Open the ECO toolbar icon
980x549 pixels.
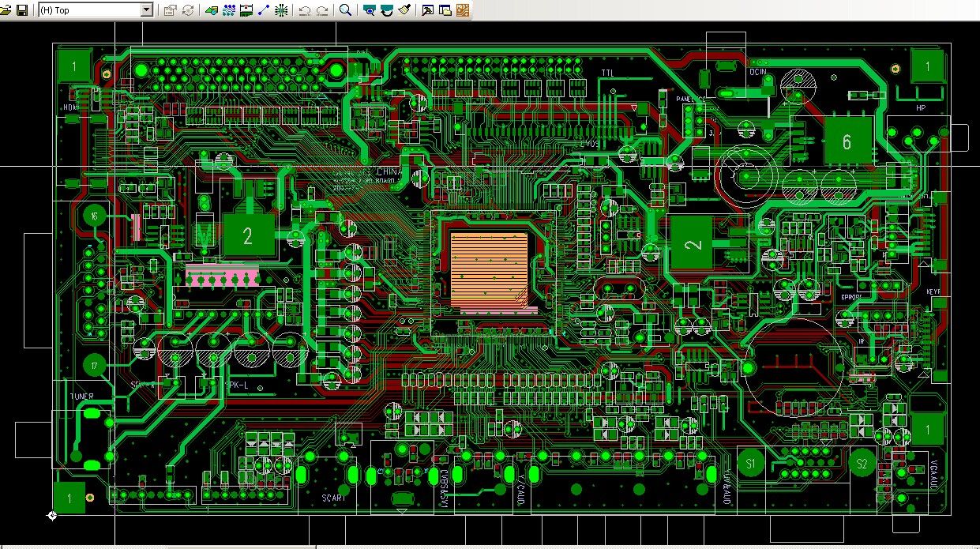[264, 10]
